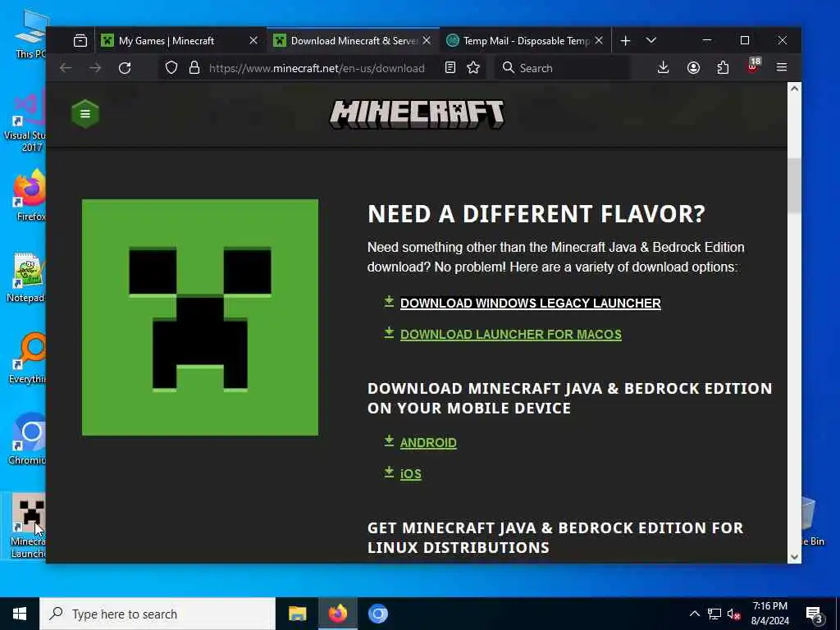Viewport: 840px width, 630px height.
Task: Close the My Games | Minecraft tab
Action: [x=253, y=41]
